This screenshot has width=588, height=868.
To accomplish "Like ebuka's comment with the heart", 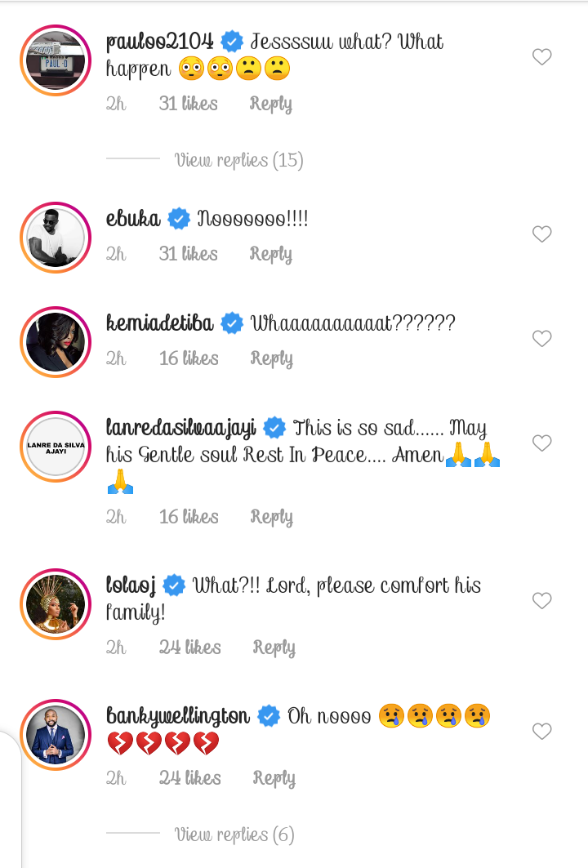I will 542,234.
